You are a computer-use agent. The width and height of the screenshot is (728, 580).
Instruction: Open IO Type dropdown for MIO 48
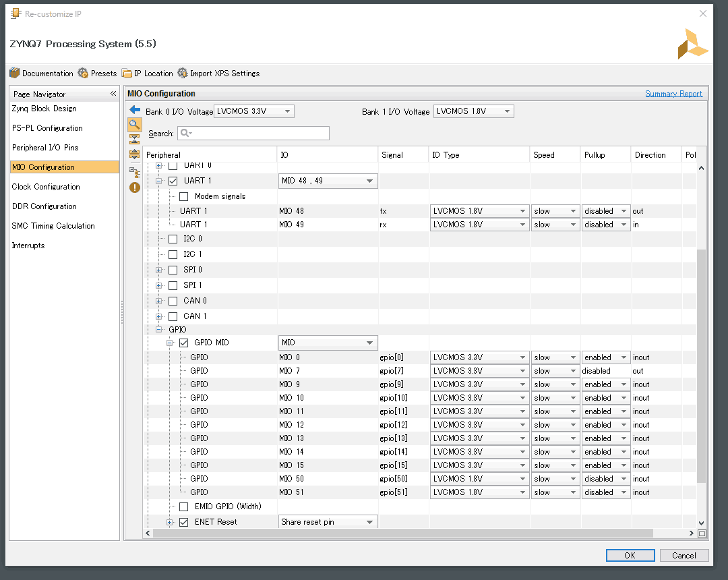tap(480, 211)
